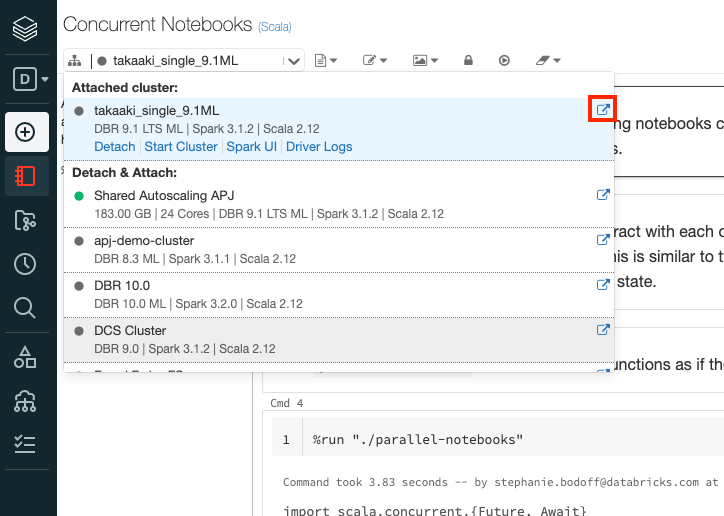This screenshot has height=516, width=724.
Task: Open the Driver Logs link
Action: click(x=319, y=146)
